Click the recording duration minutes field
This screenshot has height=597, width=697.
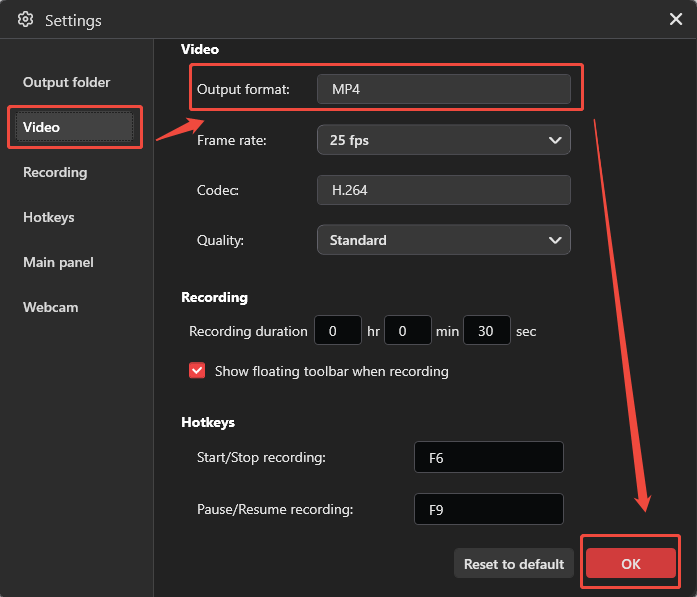tap(408, 330)
